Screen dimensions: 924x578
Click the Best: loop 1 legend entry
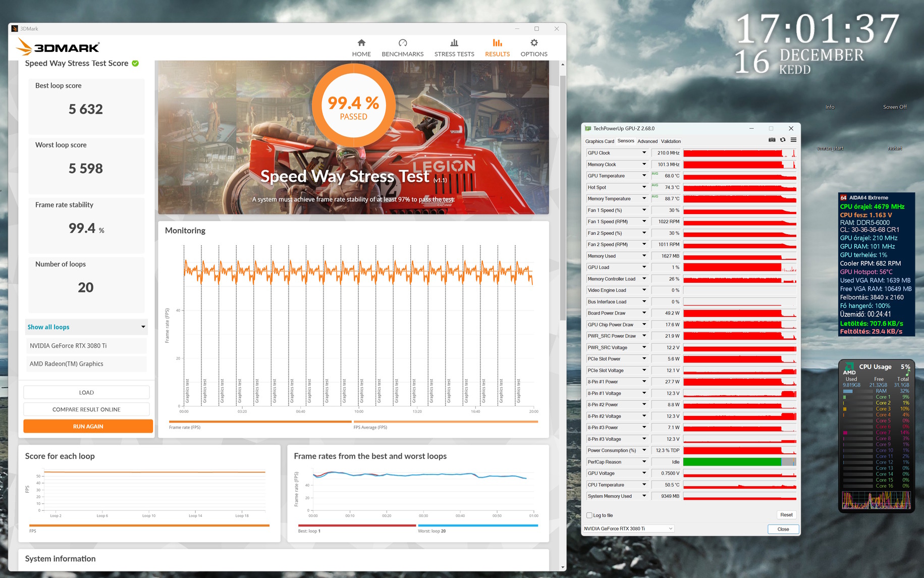309,531
